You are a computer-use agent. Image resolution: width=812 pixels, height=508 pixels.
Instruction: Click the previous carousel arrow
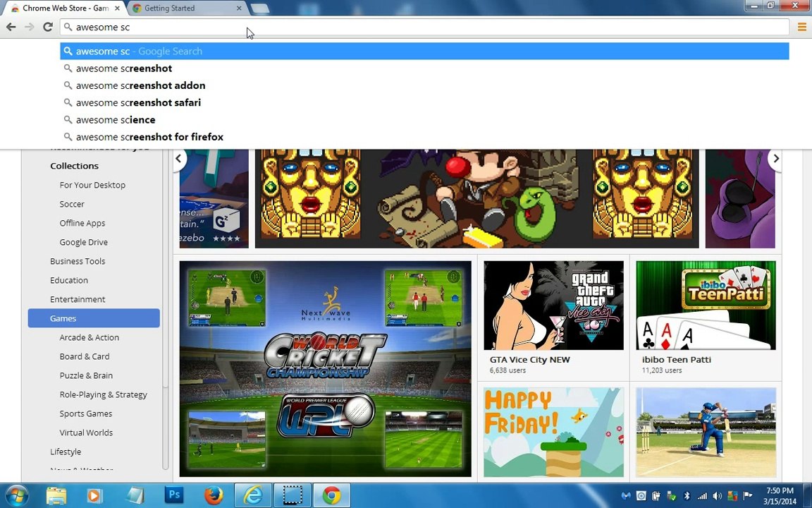[x=178, y=158]
